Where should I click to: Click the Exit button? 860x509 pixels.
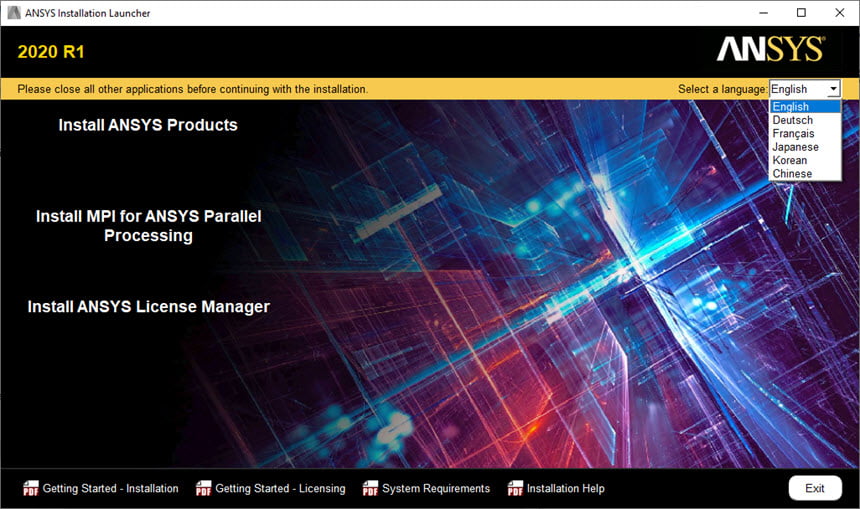(x=815, y=488)
